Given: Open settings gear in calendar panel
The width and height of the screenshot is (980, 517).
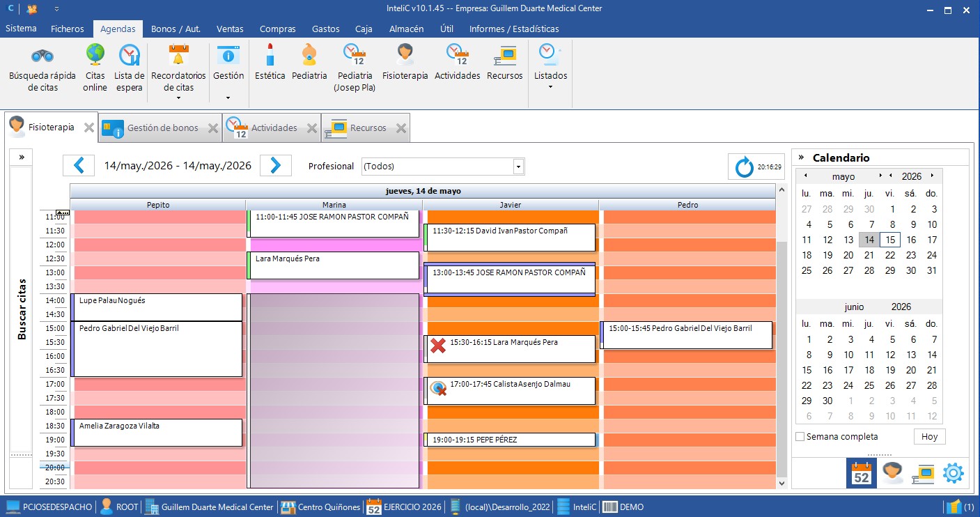Looking at the screenshot, I should [x=954, y=473].
